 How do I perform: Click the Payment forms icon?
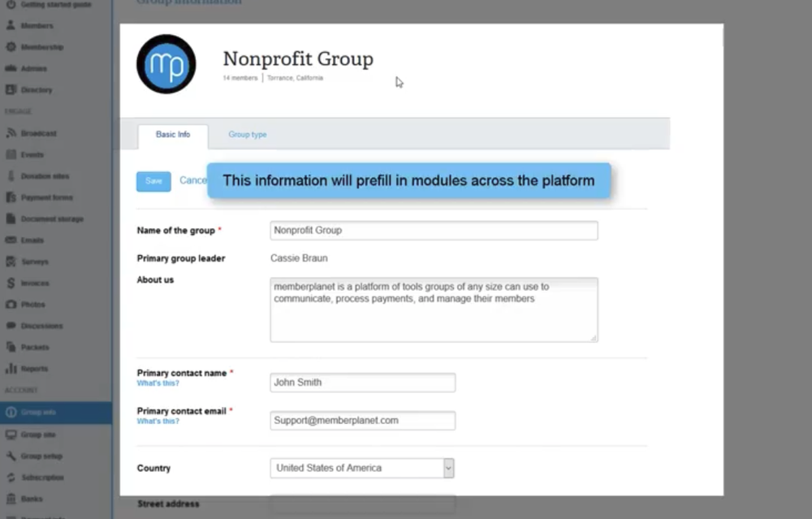click(11, 197)
